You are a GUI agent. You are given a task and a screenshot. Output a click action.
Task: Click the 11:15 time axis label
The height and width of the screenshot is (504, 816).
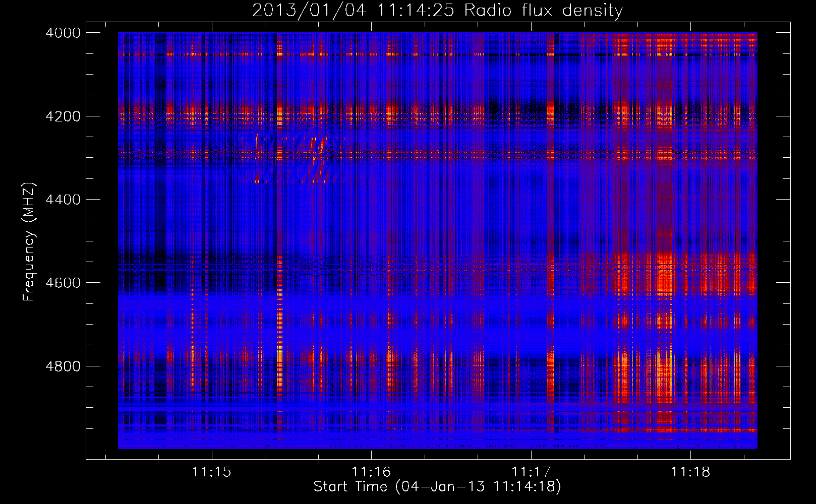211,472
